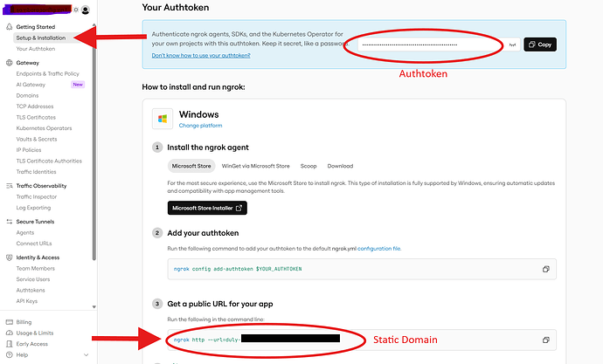This screenshot has width=603, height=364.
Task: Click the Traffic Observability heading
Action: coord(41,186)
